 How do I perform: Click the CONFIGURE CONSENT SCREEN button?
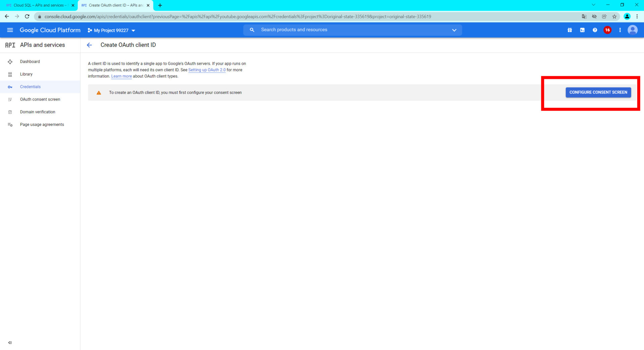point(598,92)
